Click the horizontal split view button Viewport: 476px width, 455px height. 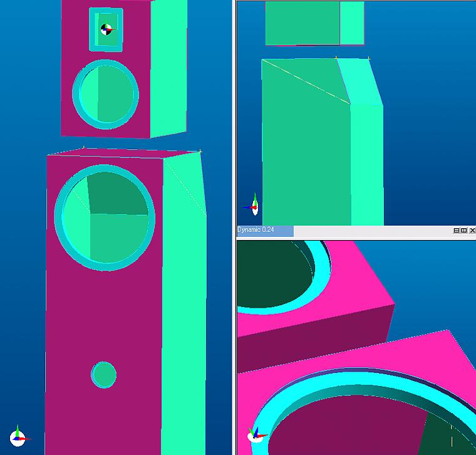click(456, 231)
